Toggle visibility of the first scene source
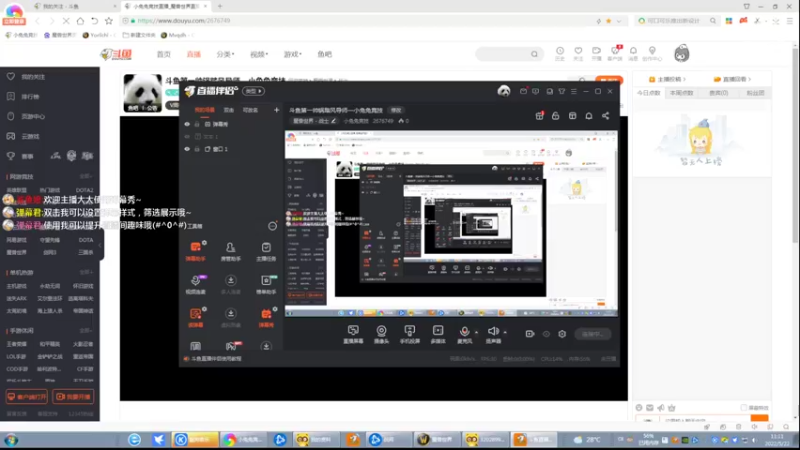This screenshot has width=800, height=450. coord(187,124)
